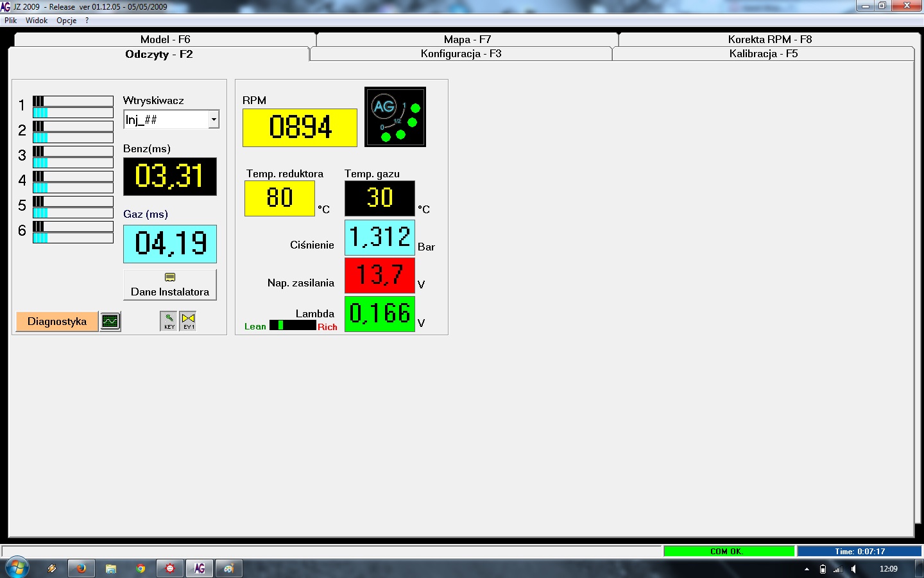Open the Korekta RPM - F8 tab
The width and height of the screenshot is (924, 578).
click(769, 39)
